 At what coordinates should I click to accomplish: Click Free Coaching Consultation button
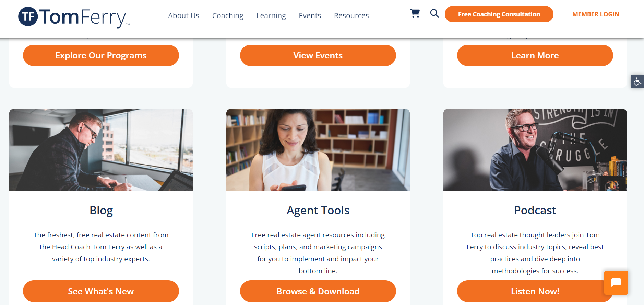click(499, 14)
